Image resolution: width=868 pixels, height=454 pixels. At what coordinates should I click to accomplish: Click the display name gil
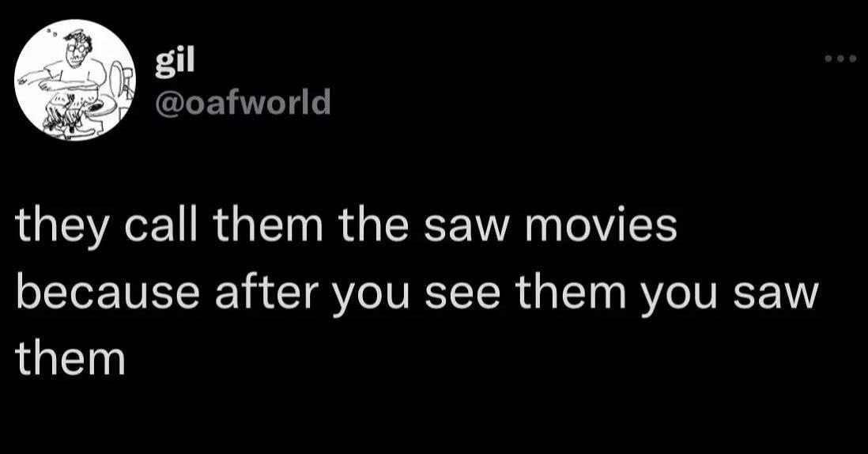point(175,63)
